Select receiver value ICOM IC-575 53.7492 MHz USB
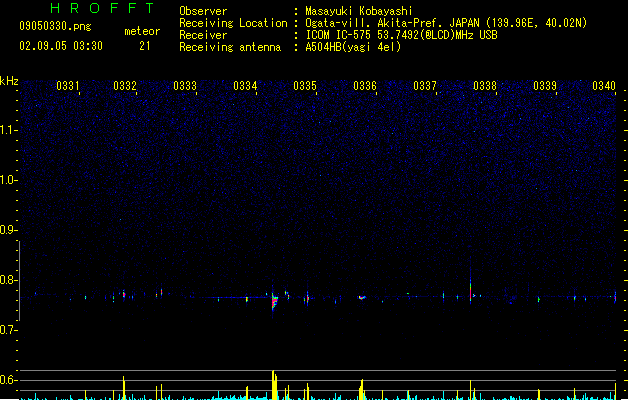The image size is (629, 400). (x=402, y=35)
